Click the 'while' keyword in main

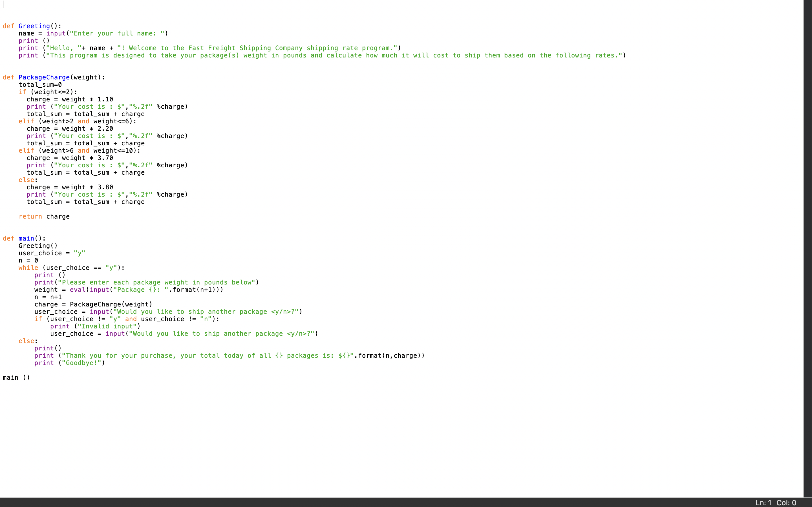click(x=28, y=268)
